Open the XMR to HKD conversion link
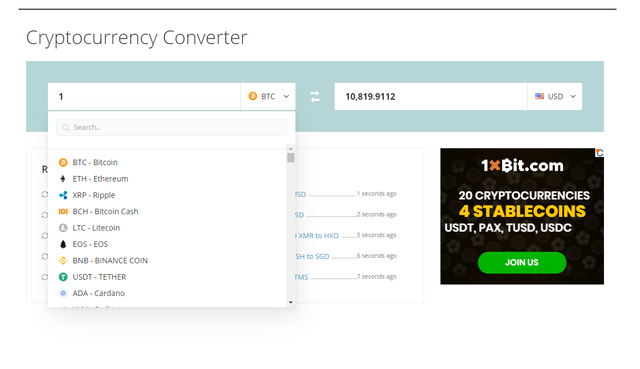This screenshot has height=369, width=640. [x=318, y=236]
